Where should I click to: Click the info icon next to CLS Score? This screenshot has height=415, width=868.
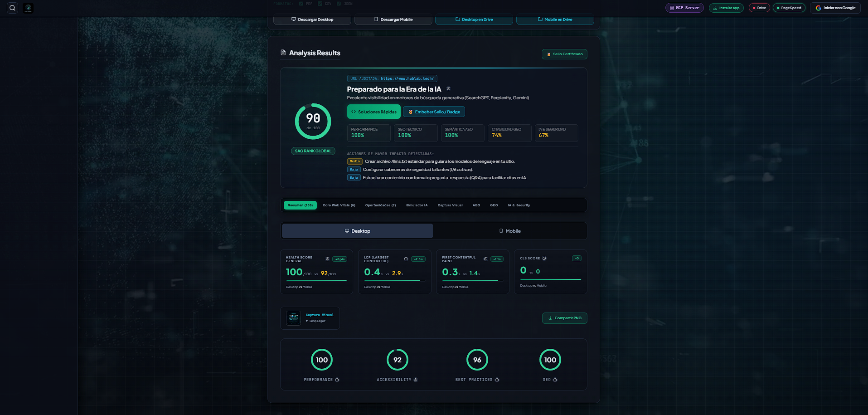pyautogui.click(x=544, y=259)
